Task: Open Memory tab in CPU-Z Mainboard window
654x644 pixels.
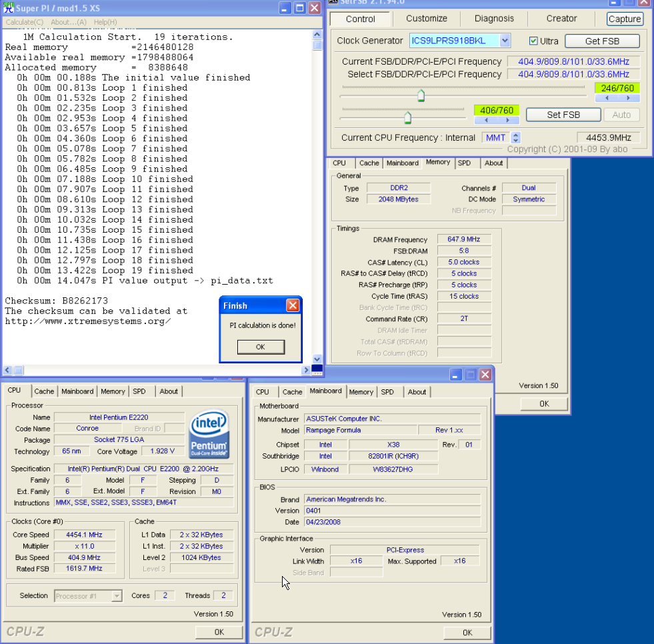Action: 361,392
